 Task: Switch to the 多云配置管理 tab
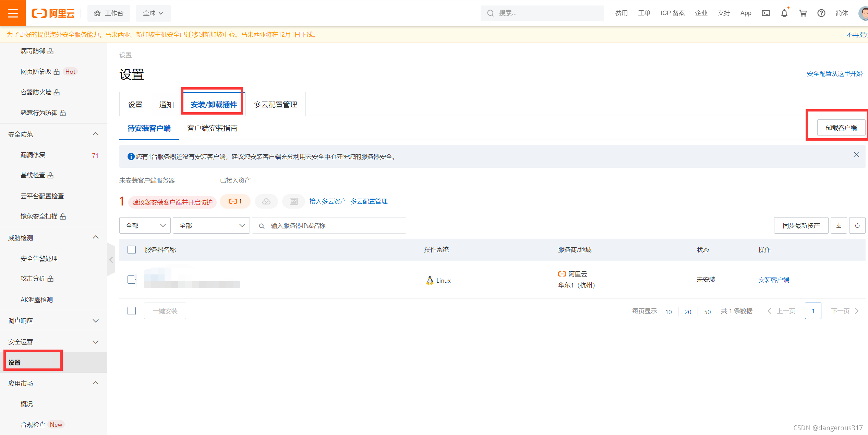(x=275, y=105)
